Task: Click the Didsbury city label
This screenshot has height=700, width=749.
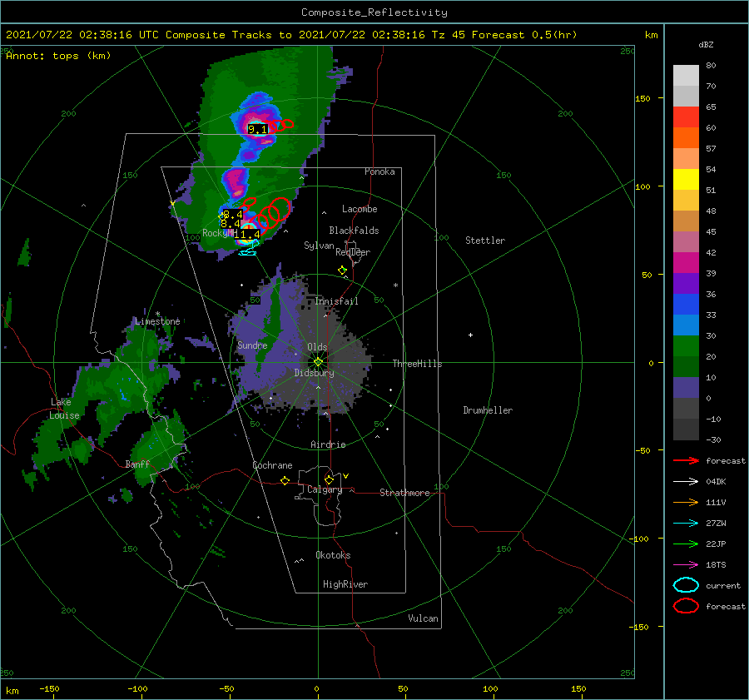Action: coord(314,373)
